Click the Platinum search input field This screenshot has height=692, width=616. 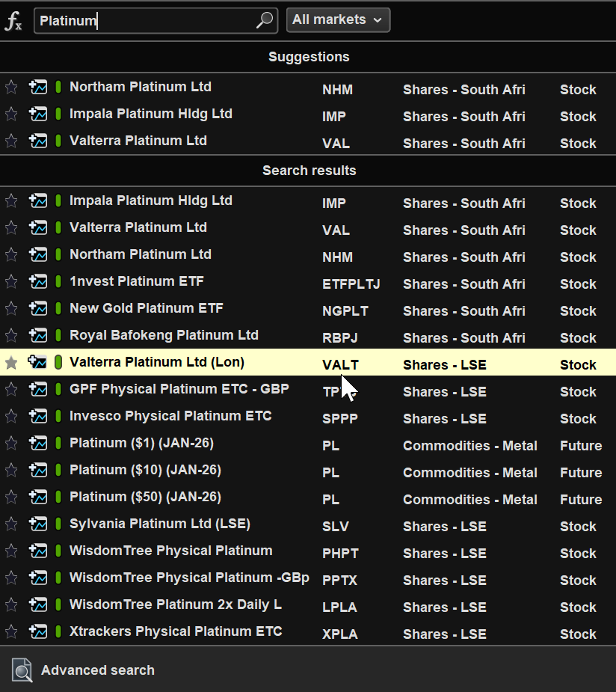[x=155, y=20]
